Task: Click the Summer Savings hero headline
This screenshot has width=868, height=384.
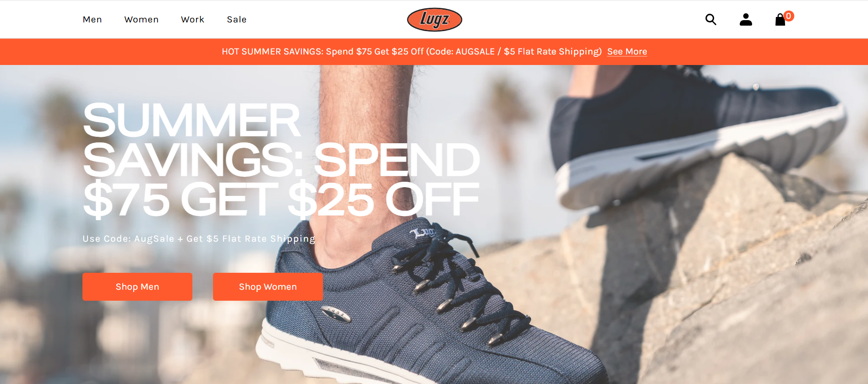Action: click(x=281, y=159)
